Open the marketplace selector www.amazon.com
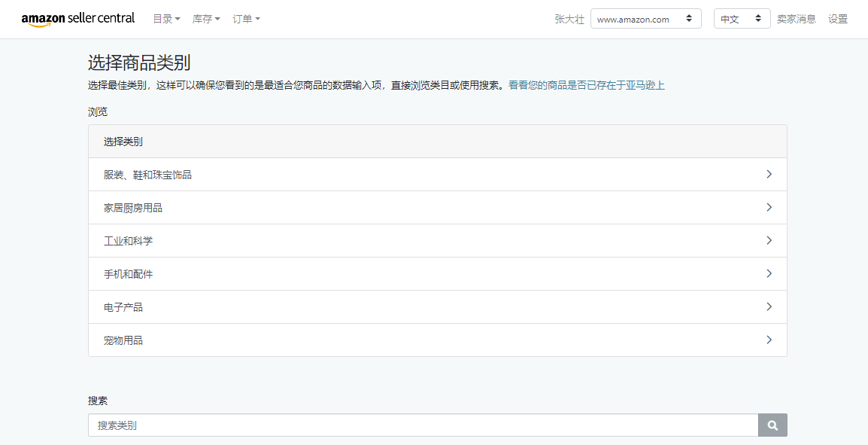Viewport: 868px width, 445px height. pos(645,18)
